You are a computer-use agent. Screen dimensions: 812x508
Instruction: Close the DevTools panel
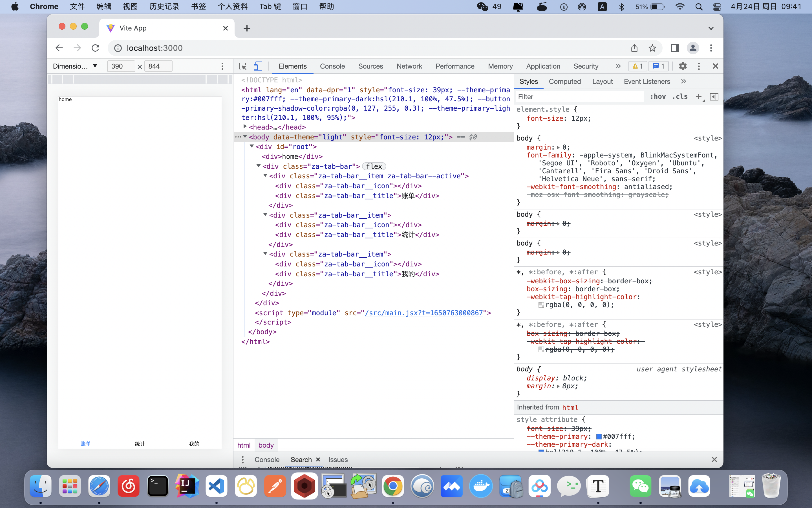(x=715, y=66)
